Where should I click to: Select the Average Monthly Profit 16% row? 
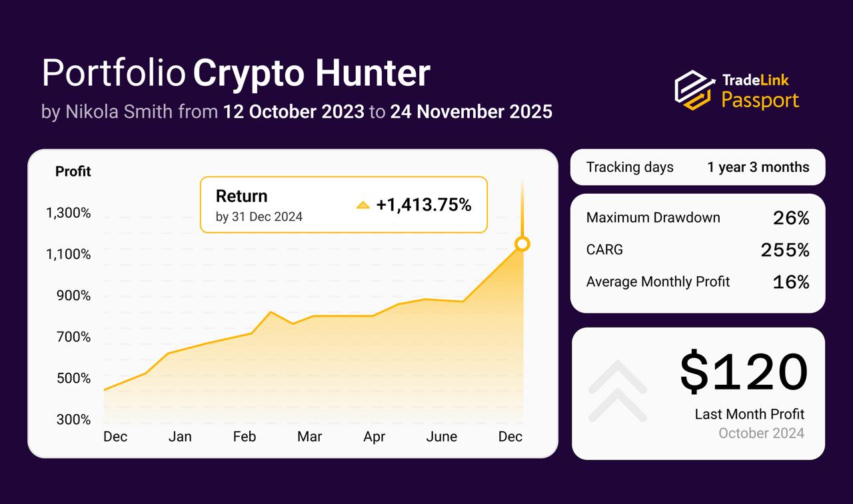[698, 282]
